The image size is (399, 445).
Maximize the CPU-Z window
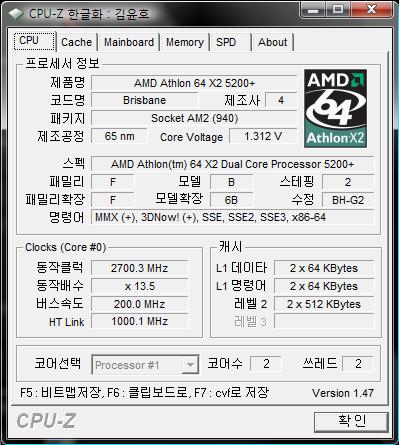[338, 10]
